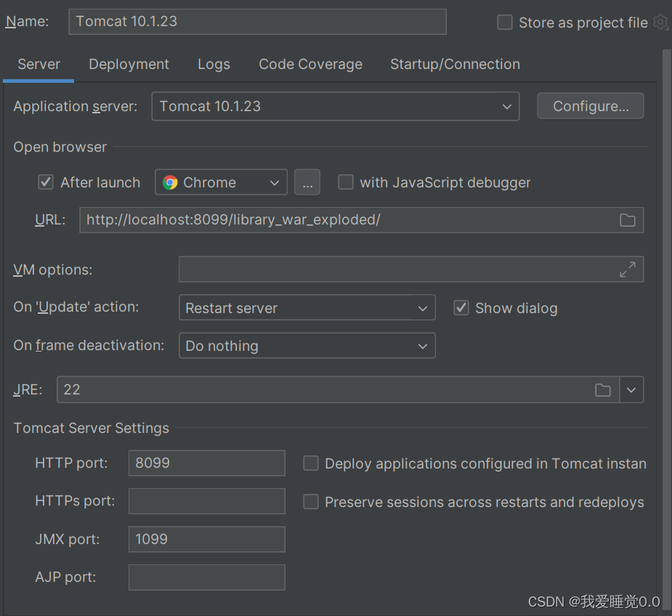
Task: Open the JRE selection arrow
Action: (x=631, y=390)
